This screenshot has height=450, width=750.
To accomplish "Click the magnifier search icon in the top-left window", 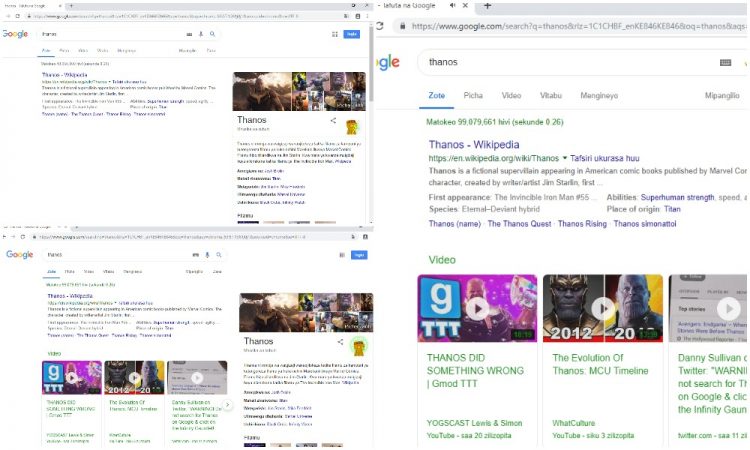I will pyautogui.click(x=212, y=34).
